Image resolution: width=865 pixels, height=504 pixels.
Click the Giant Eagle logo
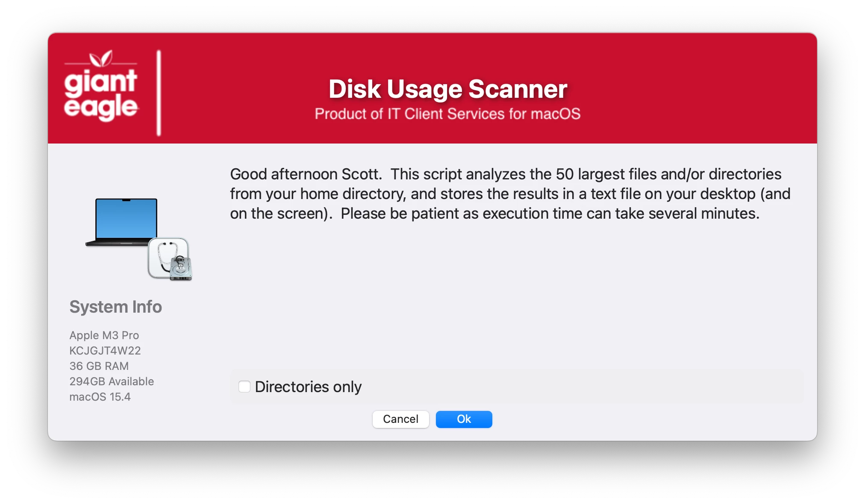(x=101, y=85)
